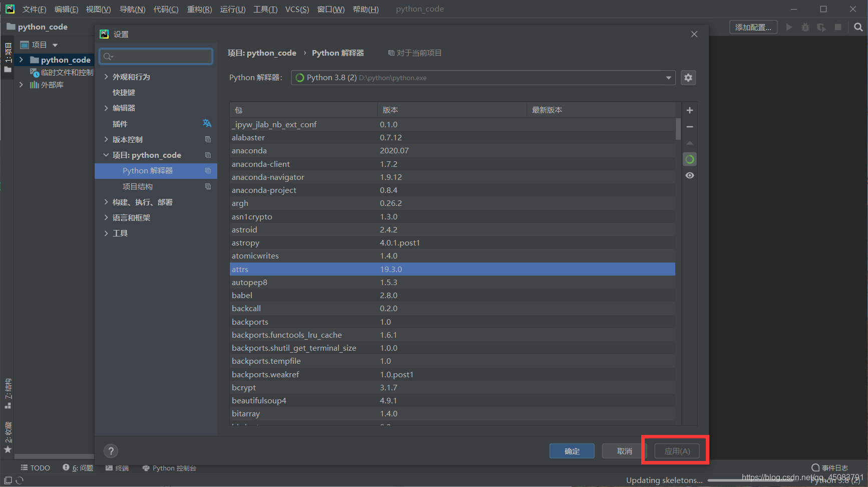The height and width of the screenshot is (487, 868).
Task: Click the add package plus icon
Action: (x=689, y=110)
